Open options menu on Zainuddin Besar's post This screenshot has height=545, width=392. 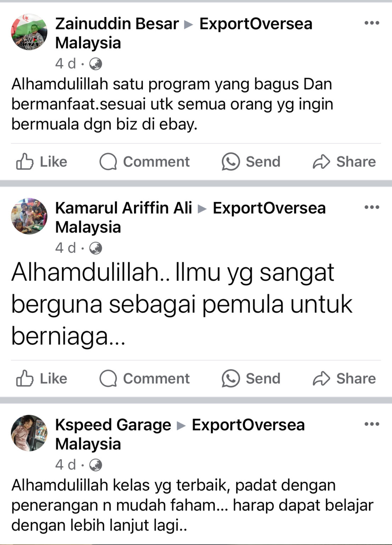[x=372, y=23]
